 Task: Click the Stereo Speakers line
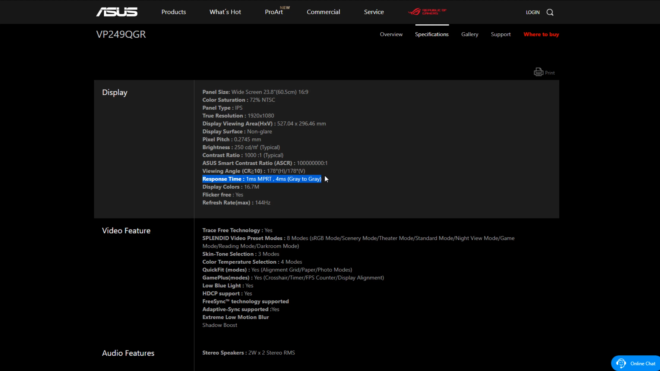[x=248, y=353]
